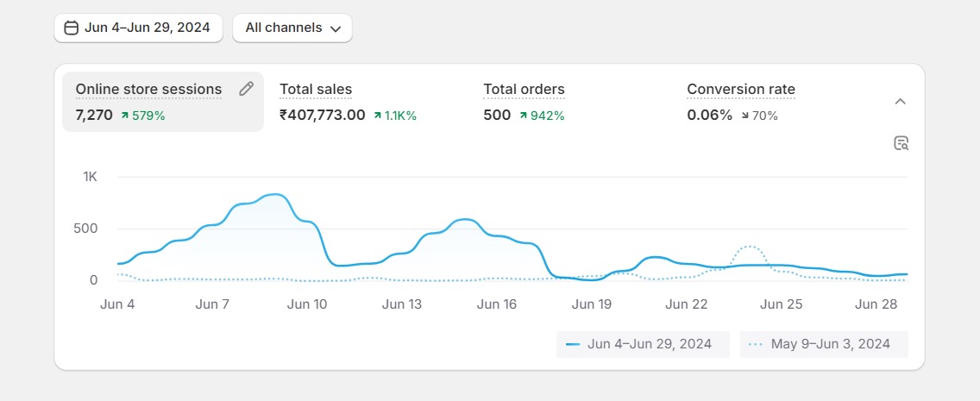Open the Jun 4–Jun 29, 2024 date range selector
980x401 pixels.
(x=138, y=28)
